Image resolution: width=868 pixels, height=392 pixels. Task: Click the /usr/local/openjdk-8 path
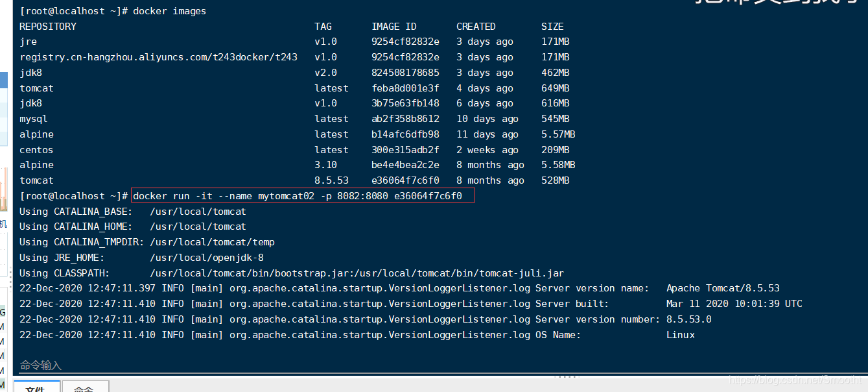click(x=207, y=258)
